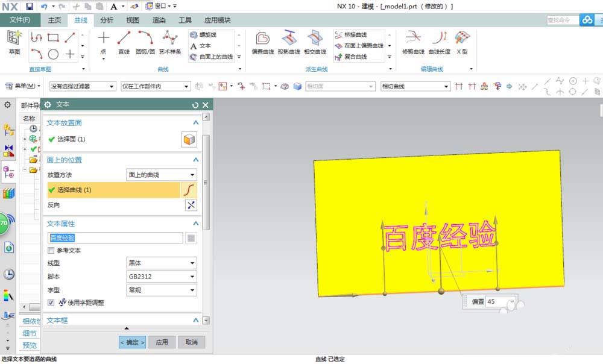This screenshot has height=364, width=603.
Task: Open the Helix (螺旋线) command
Action: point(203,34)
